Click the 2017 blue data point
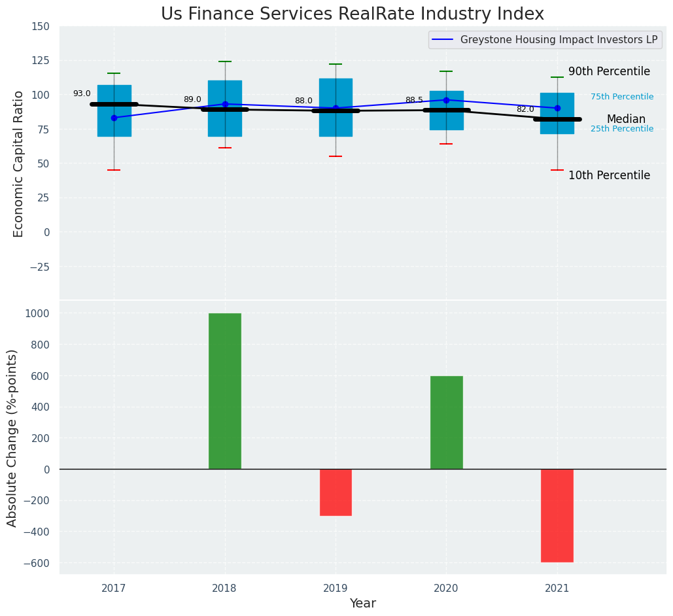The height and width of the screenshot is (616, 673). [x=114, y=118]
